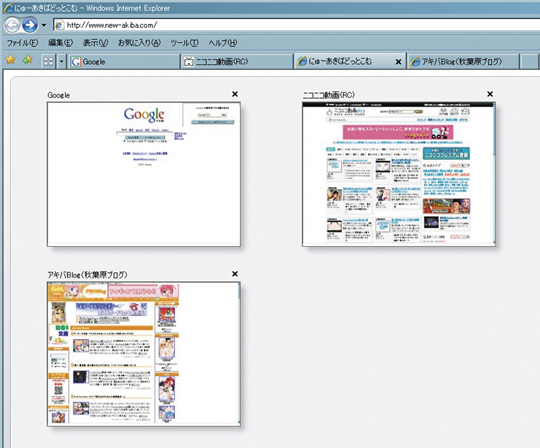
Task: Open the お気に入り(A) menu
Action: pyautogui.click(x=139, y=43)
